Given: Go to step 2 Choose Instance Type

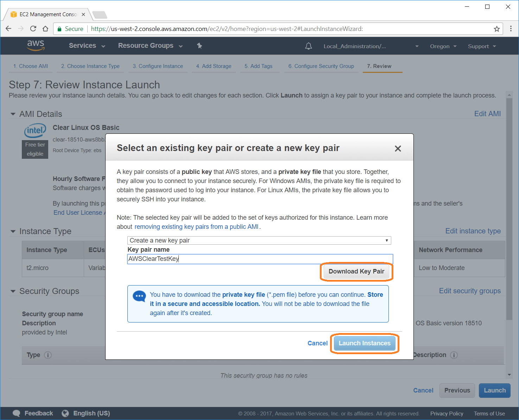Looking at the screenshot, I should click(x=90, y=66).
